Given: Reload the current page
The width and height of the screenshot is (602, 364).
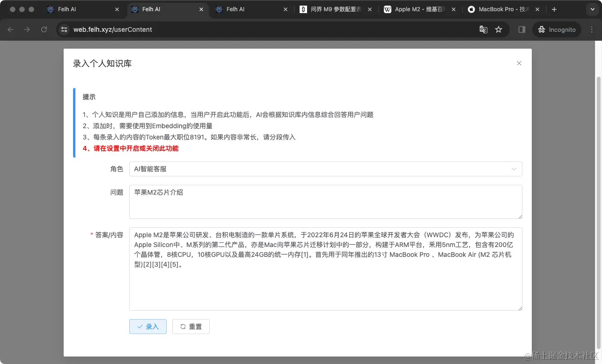Looking at the screenshot, I should (x=44, y=29).
